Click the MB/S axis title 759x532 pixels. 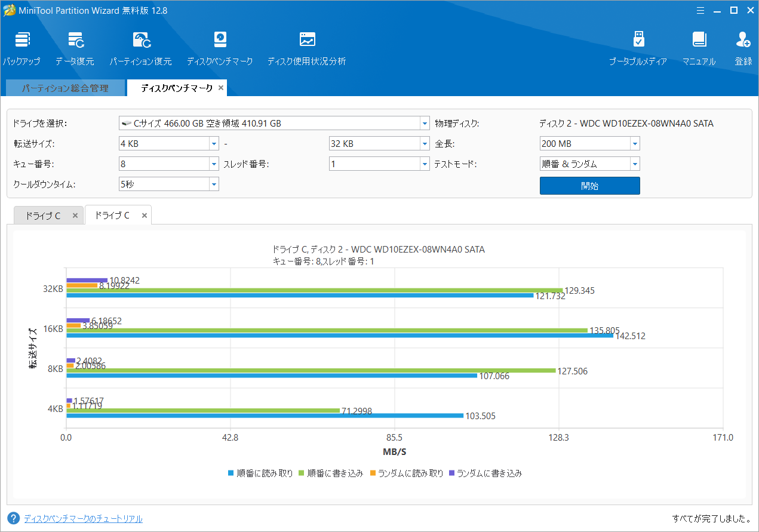395,451
